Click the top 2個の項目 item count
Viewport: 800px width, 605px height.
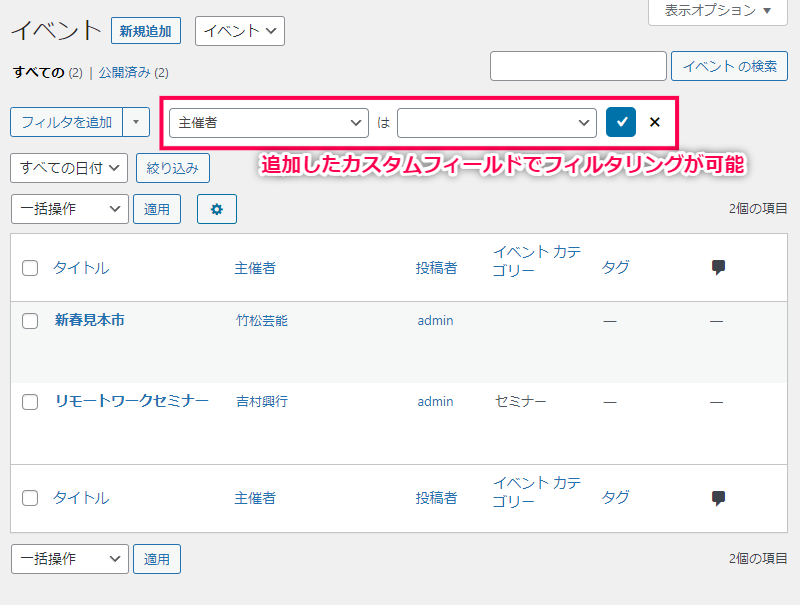pos(758,209)
